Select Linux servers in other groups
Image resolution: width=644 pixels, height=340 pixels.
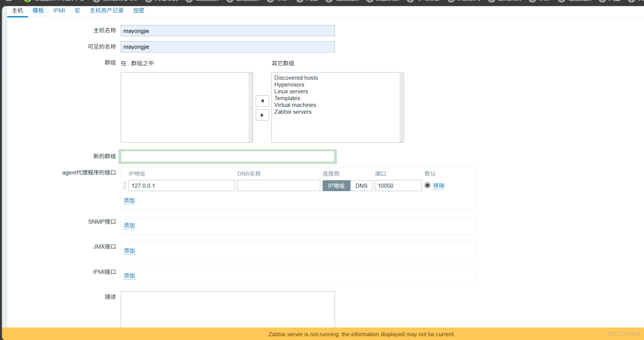(x=291, y=91)
